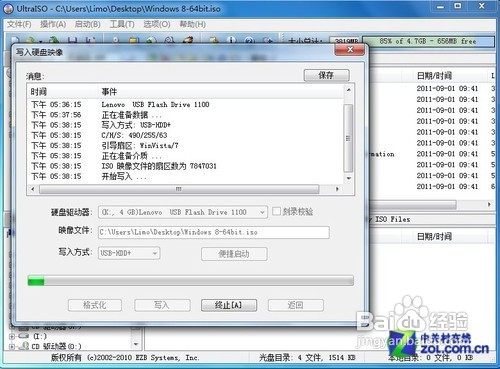Stop writing with the 终止[A] button
Viewport: 500px width, 369px height.
coord(229,305)
